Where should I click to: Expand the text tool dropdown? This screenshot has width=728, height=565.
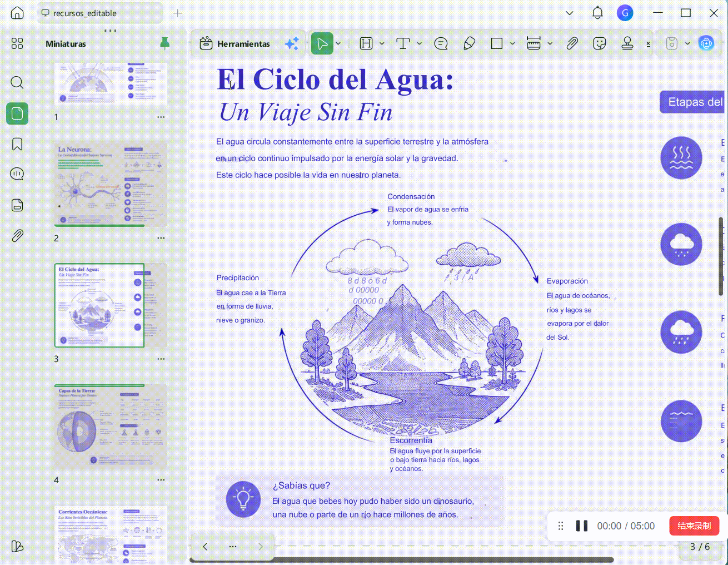coord(420,43)
